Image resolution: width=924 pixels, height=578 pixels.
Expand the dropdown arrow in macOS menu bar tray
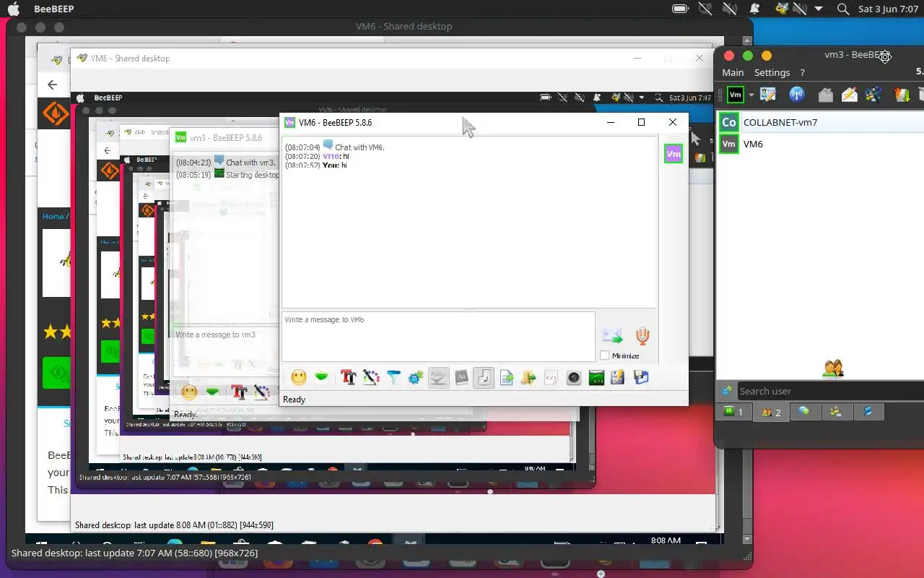click(819, 9)
